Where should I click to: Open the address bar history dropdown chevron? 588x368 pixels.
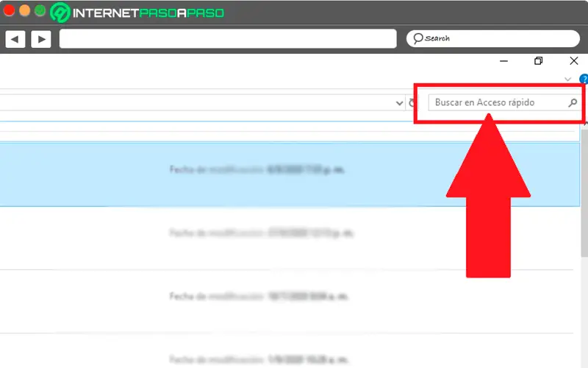coord(399,103)
